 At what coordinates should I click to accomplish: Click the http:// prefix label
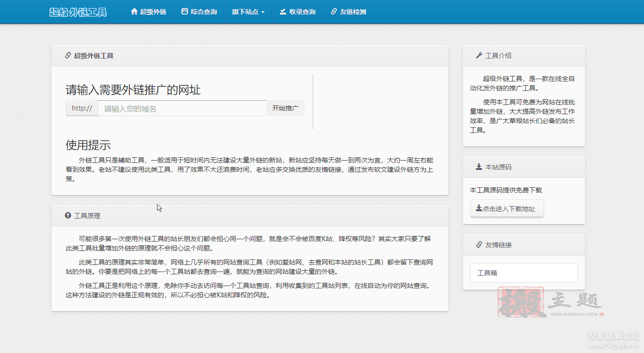coord(82,108)
